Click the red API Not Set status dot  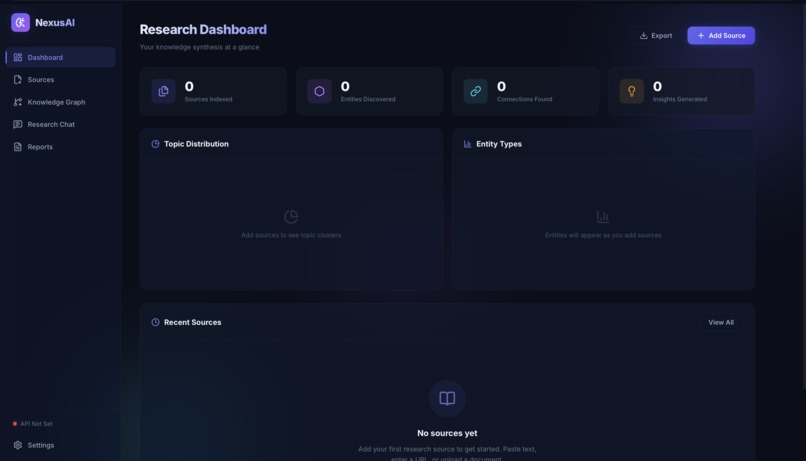pos(15,424)
